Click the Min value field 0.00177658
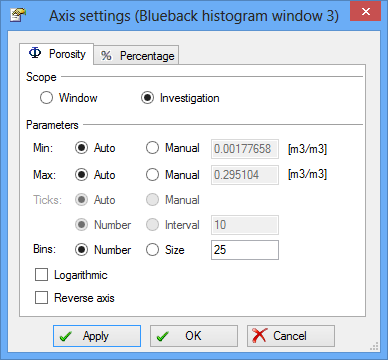This screenshot has height=360, width=388. (x=245, y=149)
